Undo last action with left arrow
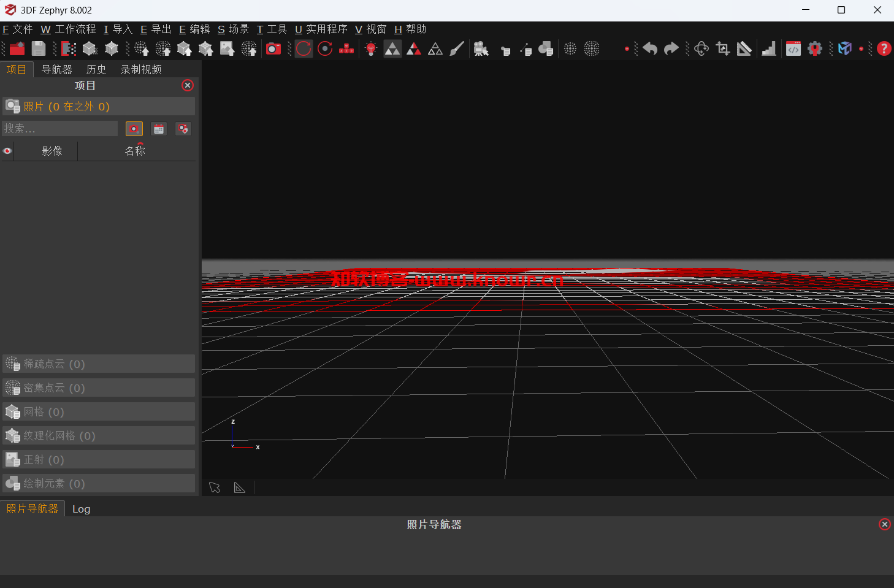 click(650, 49)
